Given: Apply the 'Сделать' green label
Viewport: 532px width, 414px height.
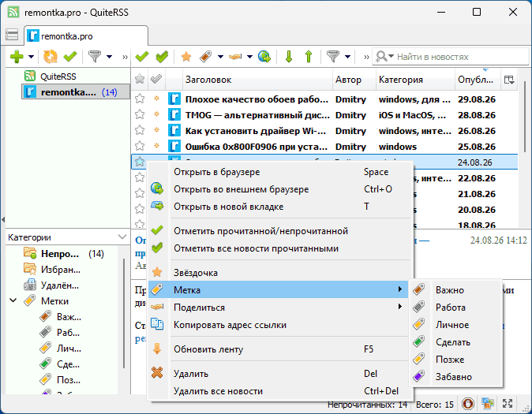Looking at the screenshot, I should (455, 342).
